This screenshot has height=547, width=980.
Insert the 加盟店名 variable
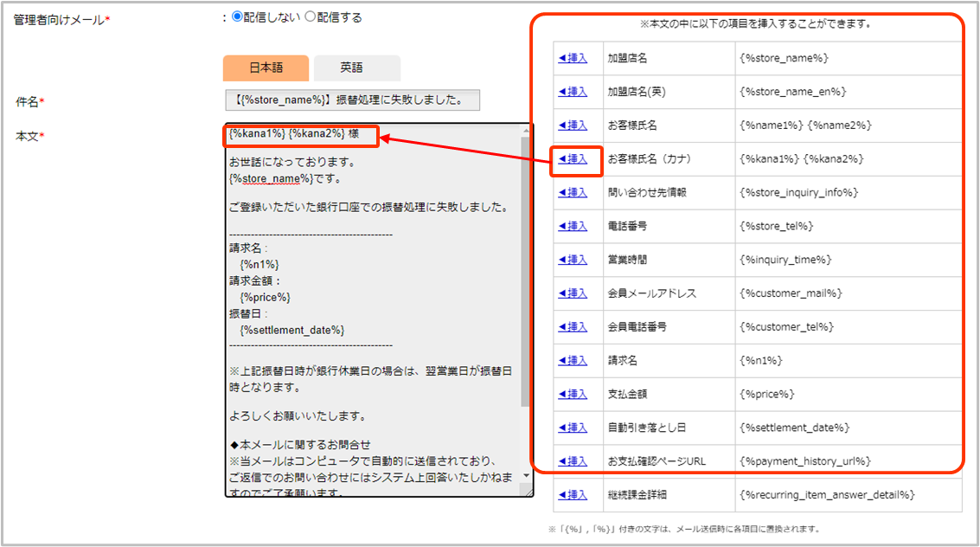pyautogui.click(x=573, y=58)
